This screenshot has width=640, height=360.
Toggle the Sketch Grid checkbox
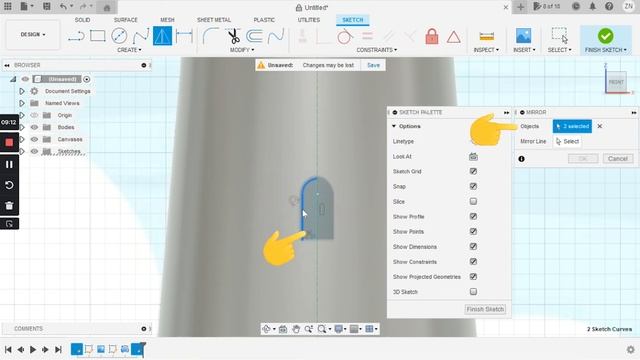tap(473, 171)
